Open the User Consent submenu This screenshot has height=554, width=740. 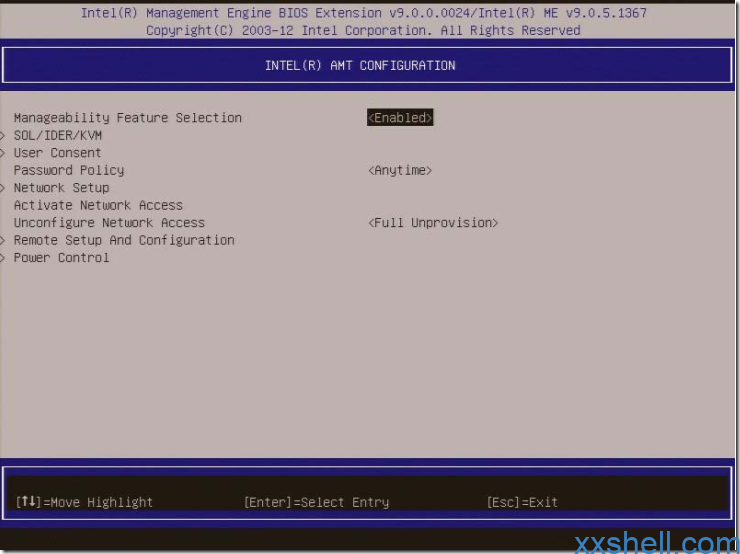click(57, 153)
